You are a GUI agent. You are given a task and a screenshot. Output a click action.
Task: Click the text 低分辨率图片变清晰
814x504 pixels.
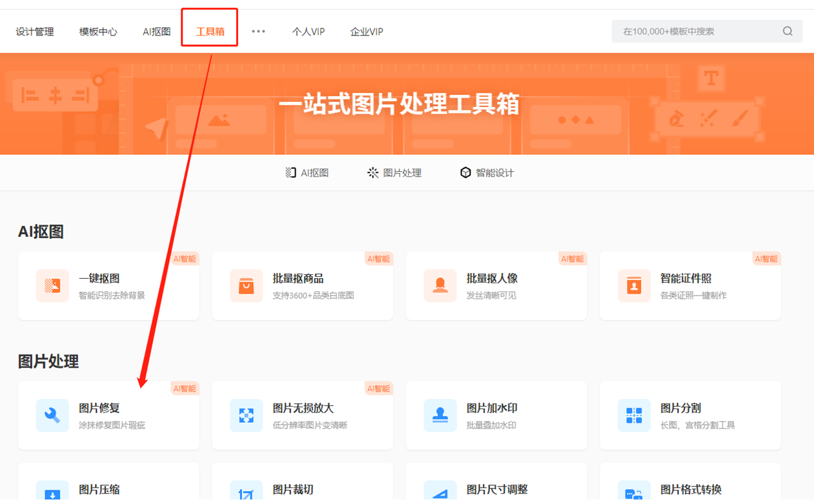[x=310, y=425]
